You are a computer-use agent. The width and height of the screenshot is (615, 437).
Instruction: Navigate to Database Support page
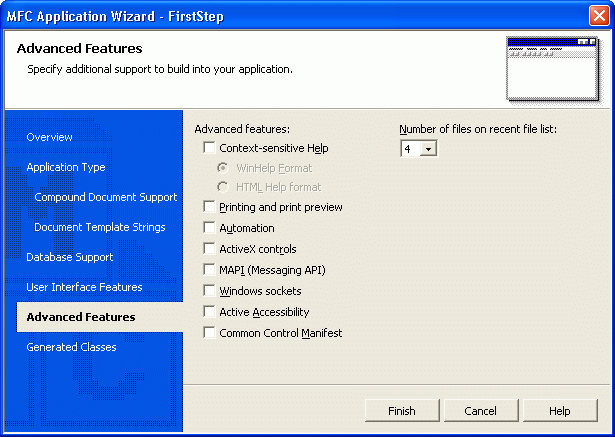click(69, 257)
